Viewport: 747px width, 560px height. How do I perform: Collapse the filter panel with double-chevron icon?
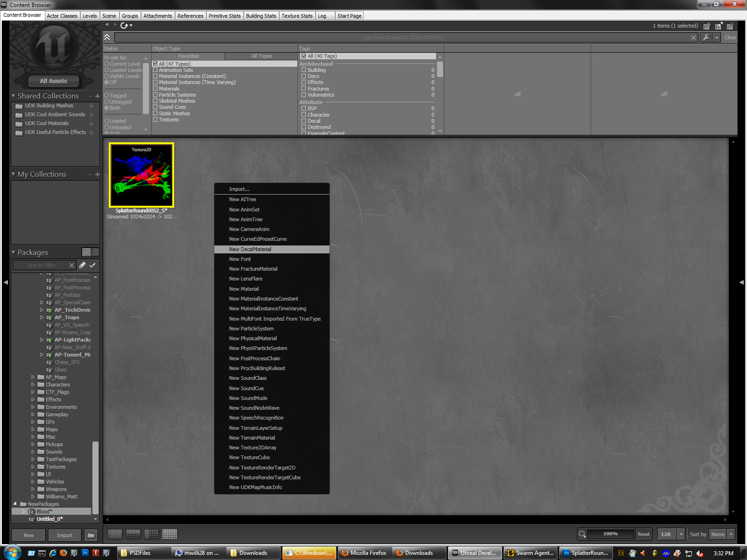(x=107, y=37)
